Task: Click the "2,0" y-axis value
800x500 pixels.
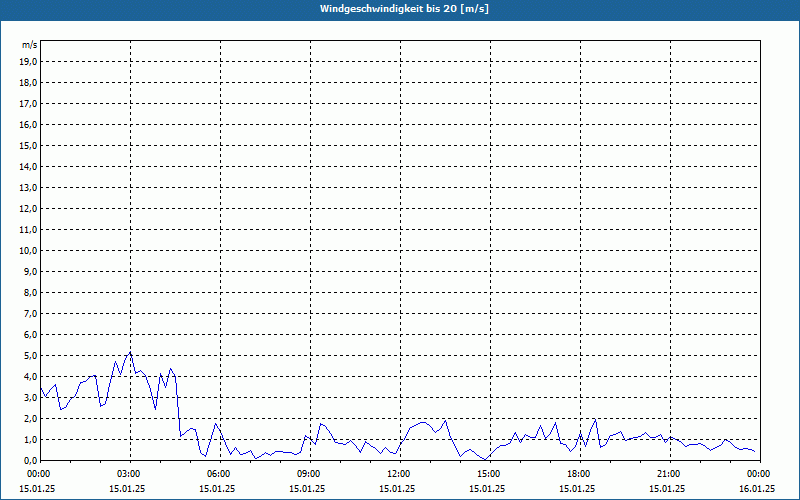Action: [x=30, y=418]
